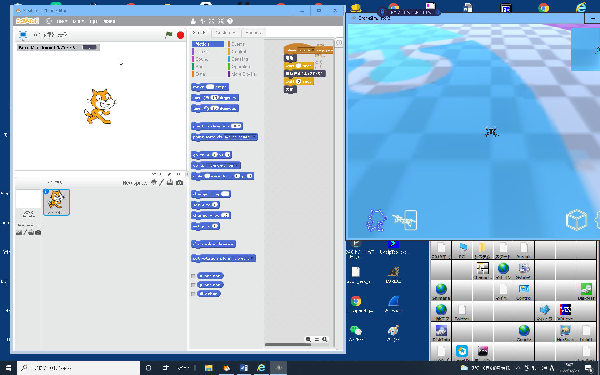Select the stamp duplicate tool
Image resolution: width=600 pixels, height=375 pixels.
pyautogui.click(x=193, y=21)
